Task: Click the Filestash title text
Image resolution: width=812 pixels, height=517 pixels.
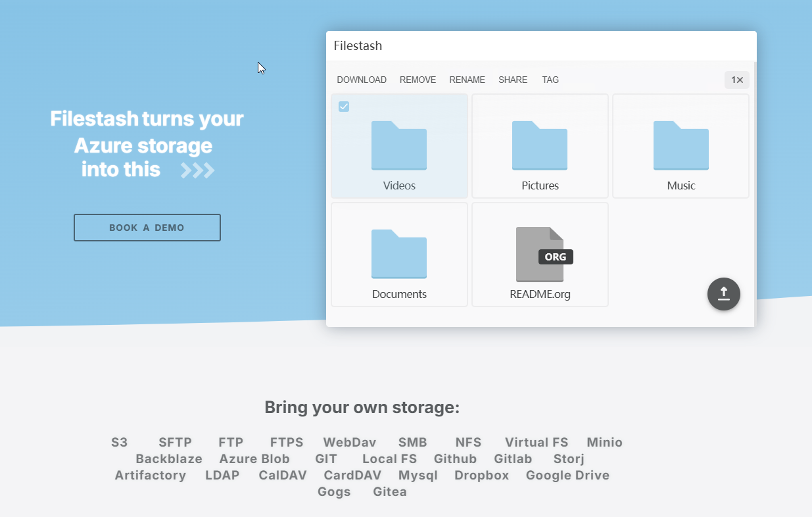Action: [x=358, y=45]
